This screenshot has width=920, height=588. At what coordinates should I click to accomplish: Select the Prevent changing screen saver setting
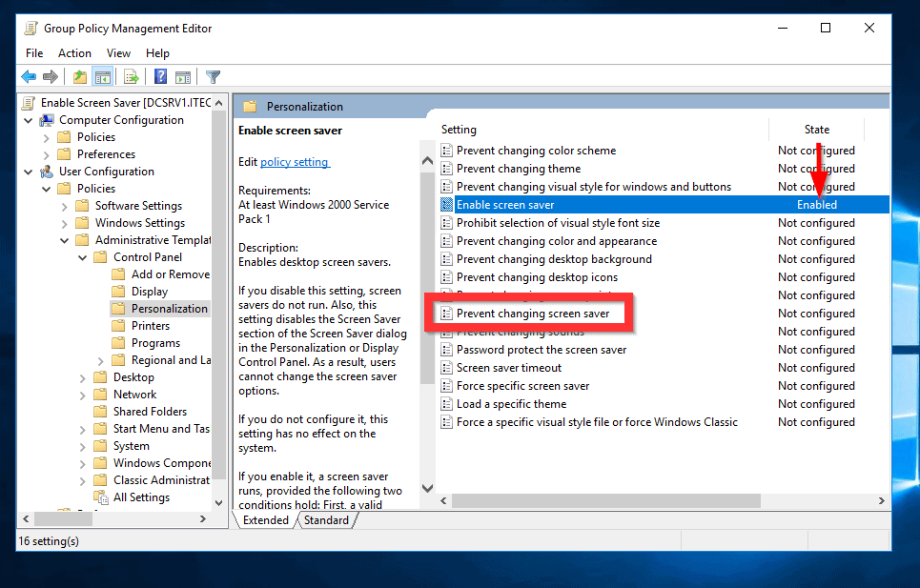pos(533,313)
